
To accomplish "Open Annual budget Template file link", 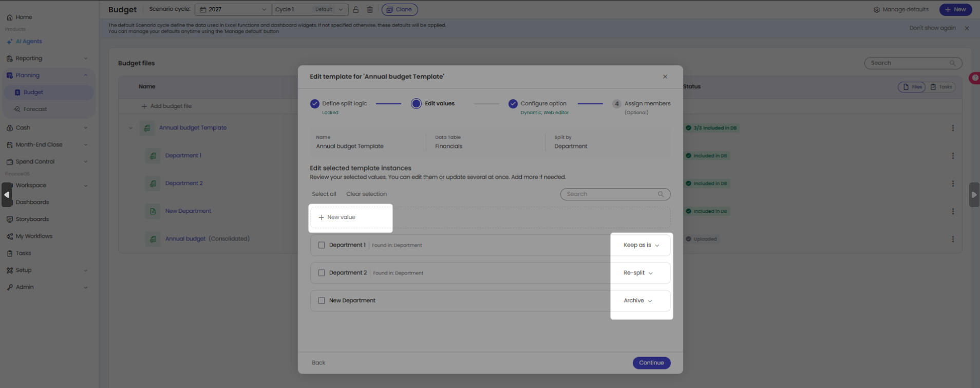I will [193, 127].
